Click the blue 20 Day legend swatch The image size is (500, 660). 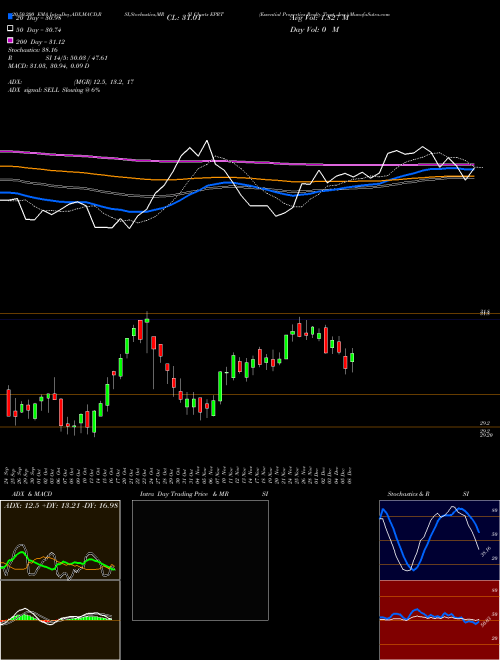pyautogui.click(x=10, y=17)
